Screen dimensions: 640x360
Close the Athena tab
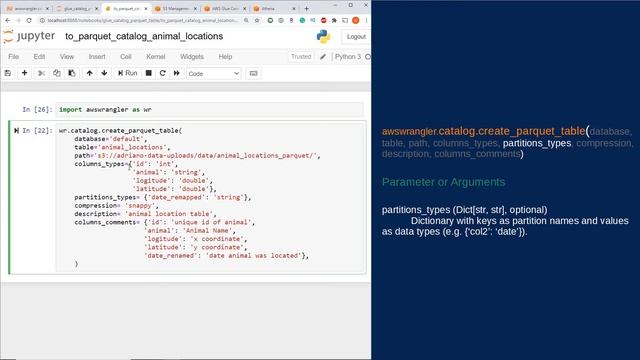pyautogui.click(x=293, y=8)
